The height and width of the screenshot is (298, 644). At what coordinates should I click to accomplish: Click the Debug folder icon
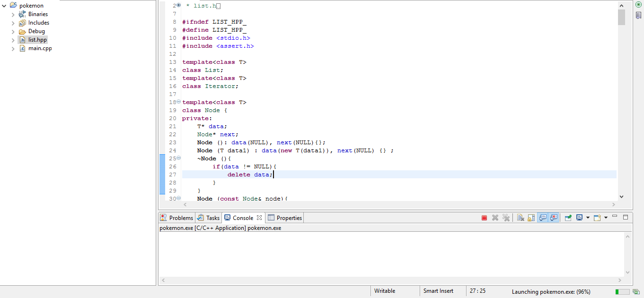click(22, 31)
